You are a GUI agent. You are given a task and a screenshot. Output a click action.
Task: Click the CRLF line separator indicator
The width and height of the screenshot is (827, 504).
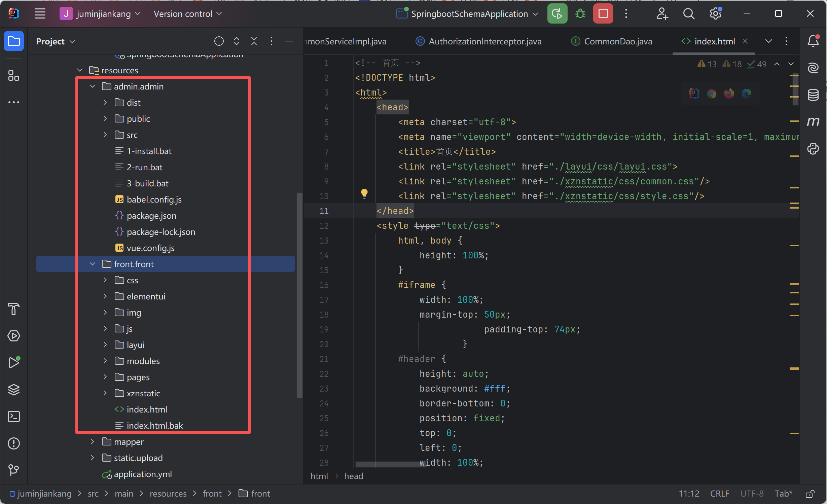point(719,494)
